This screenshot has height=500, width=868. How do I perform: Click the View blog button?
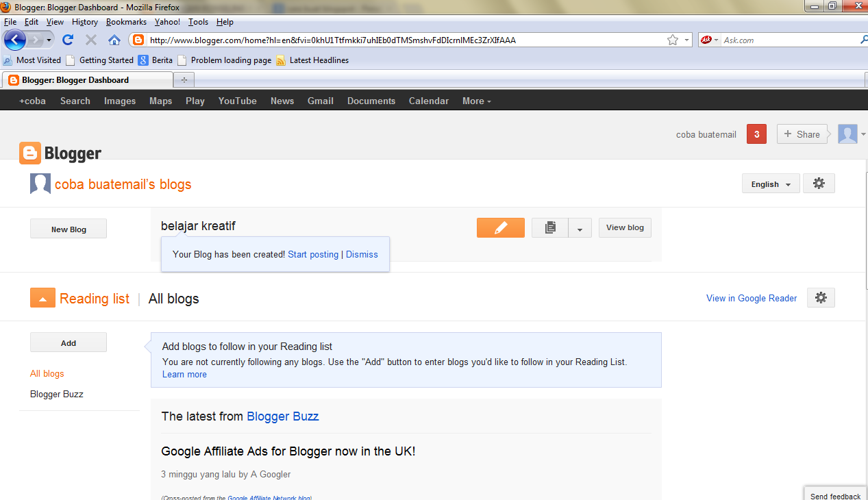point(625,227)
